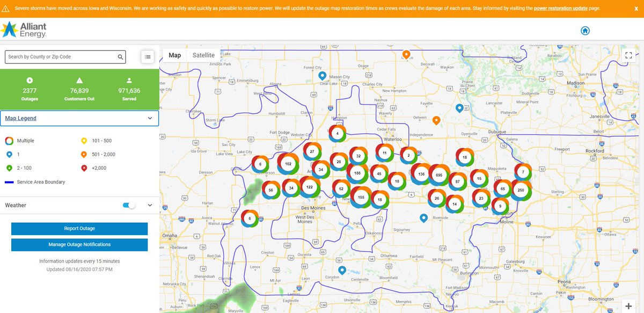This screenshot has height=313, width=644.
Task: Expand the Weather section chevron
Action: 150,205
